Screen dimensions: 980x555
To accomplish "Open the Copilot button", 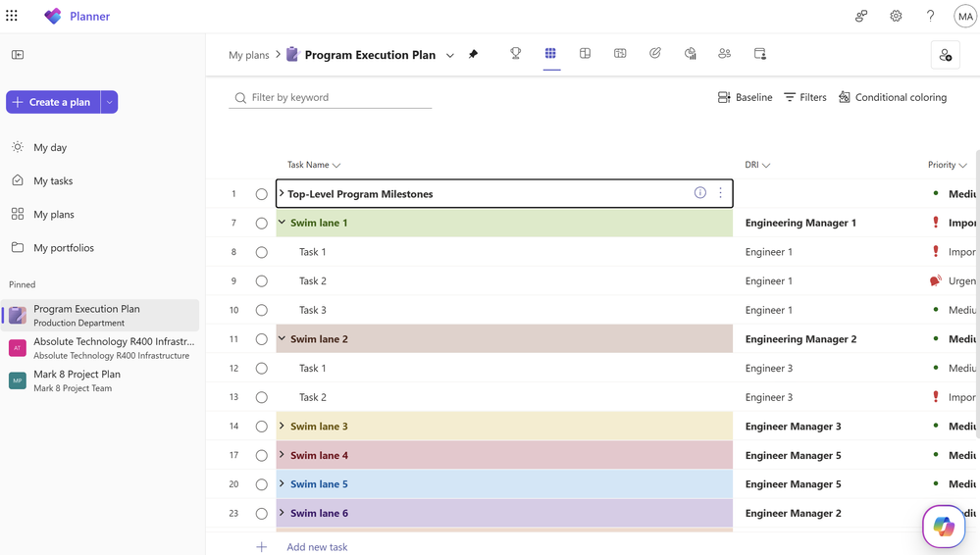I will [944, 527].
